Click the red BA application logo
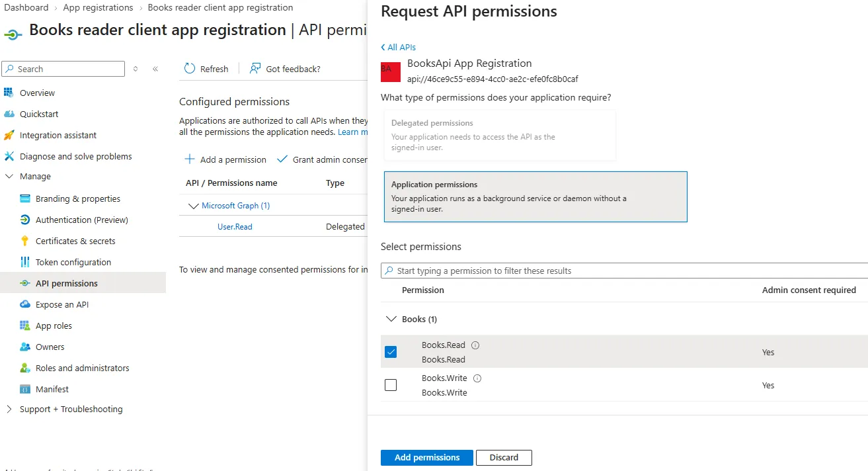 391,71
